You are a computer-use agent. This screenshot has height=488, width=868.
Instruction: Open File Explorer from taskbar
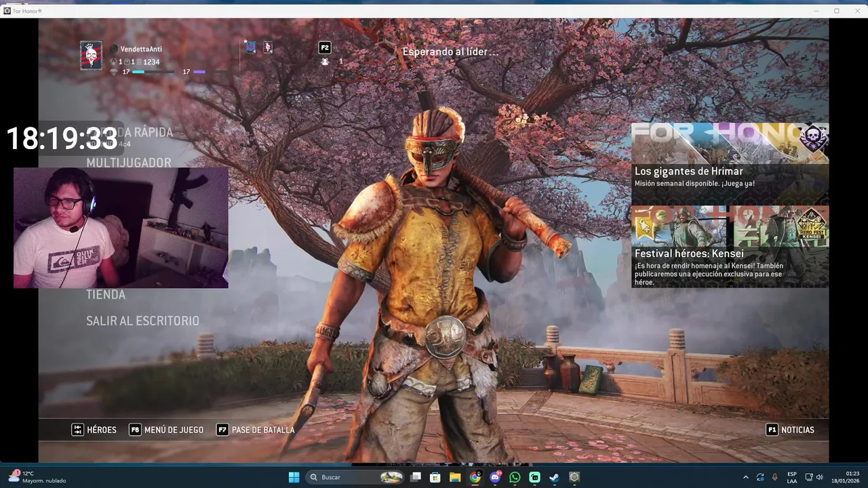coord(455,477)
